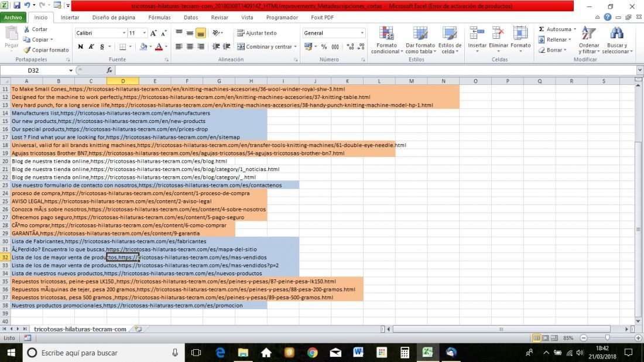Center text horizontally
644x362 pixels.
click(x=190, y=46)
